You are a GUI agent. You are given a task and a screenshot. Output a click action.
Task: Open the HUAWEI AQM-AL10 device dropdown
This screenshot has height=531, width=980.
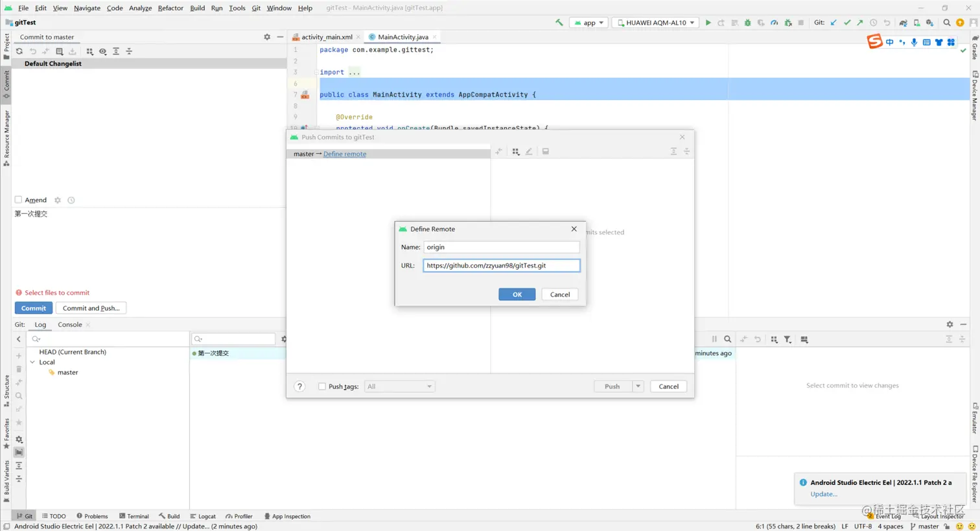tap(656, 23)
